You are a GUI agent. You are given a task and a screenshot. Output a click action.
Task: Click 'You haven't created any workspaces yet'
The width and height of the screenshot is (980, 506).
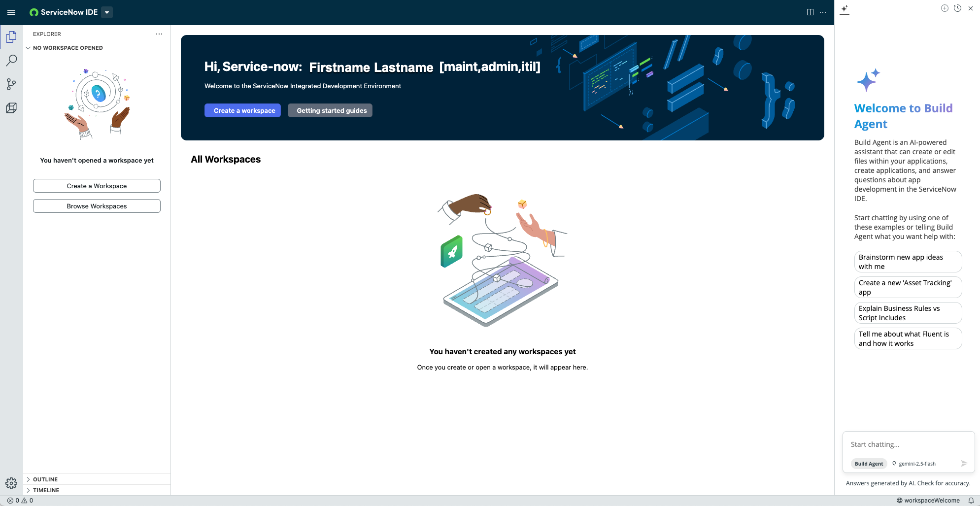coord(503,351)
